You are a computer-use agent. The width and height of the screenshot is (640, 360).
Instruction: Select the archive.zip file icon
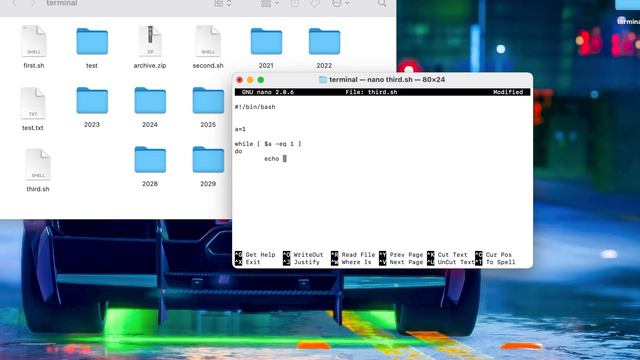[x=150, y=41]
